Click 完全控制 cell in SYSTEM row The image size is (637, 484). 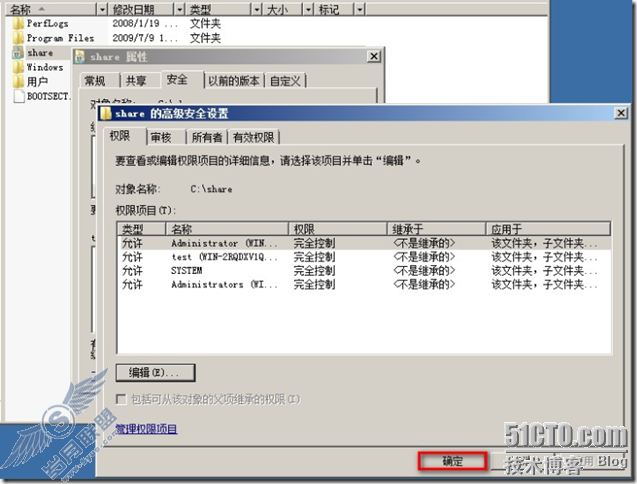[x=314, y=271]
